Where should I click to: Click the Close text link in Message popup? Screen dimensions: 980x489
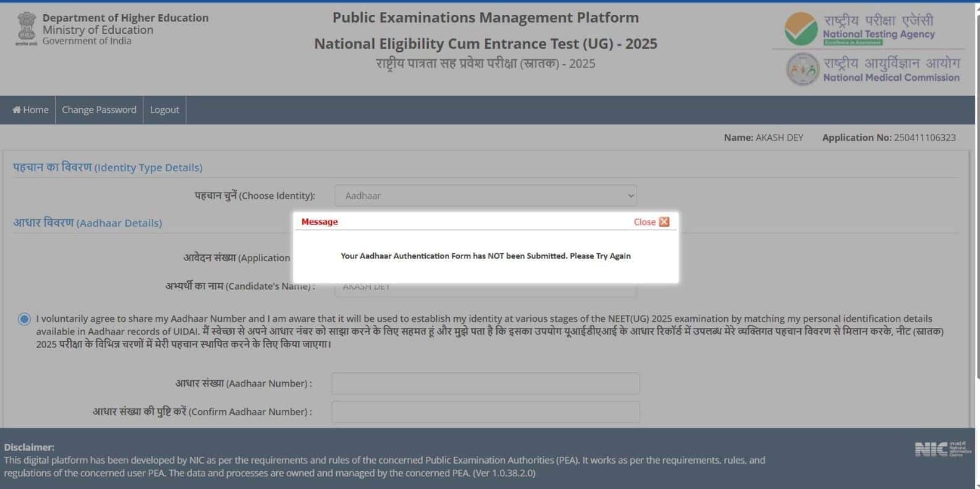644,222
